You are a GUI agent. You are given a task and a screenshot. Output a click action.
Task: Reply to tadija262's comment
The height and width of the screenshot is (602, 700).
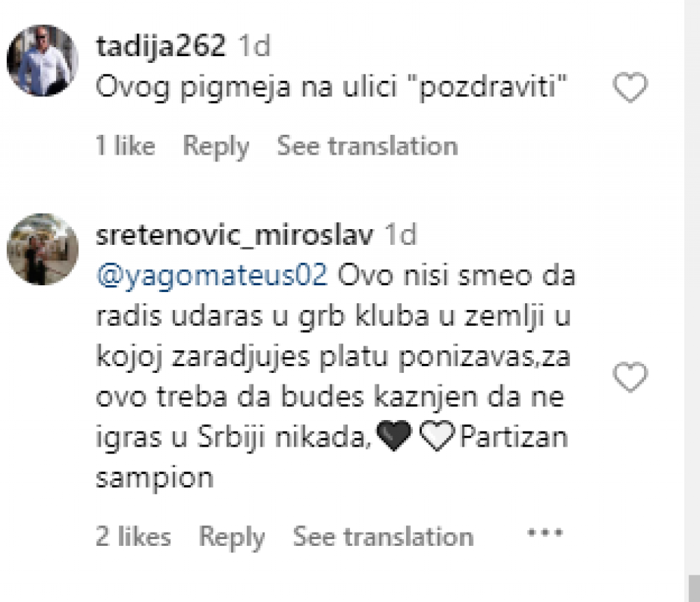[216, 146]
